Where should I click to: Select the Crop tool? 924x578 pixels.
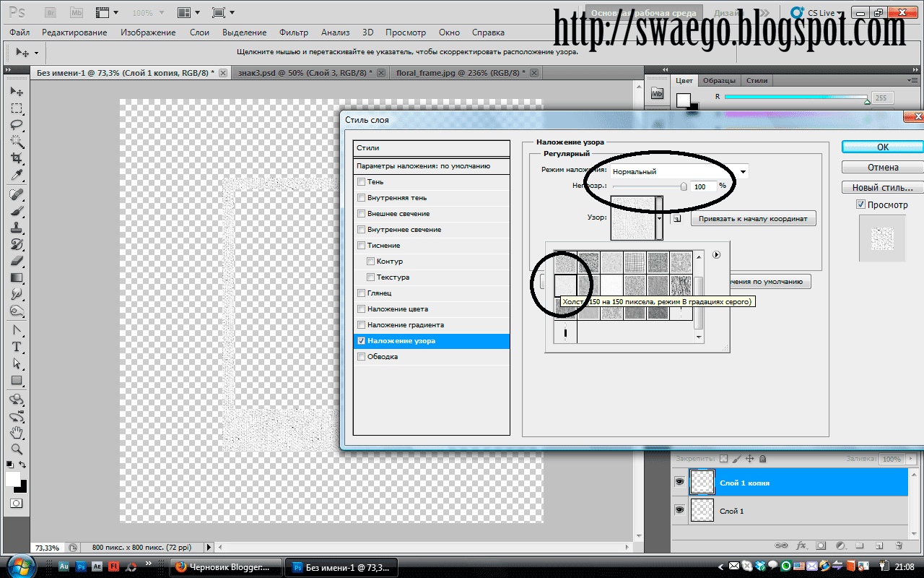click(x=17, y=158)
